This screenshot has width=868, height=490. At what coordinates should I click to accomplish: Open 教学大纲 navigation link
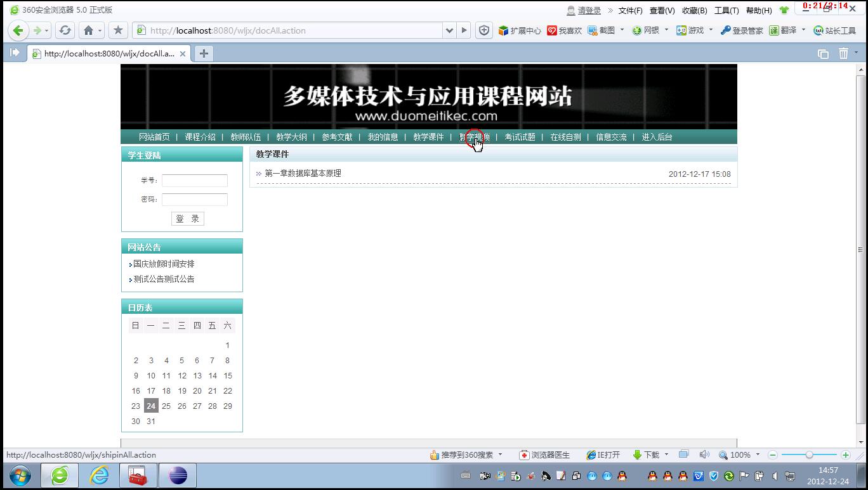[x=291, y=137]
